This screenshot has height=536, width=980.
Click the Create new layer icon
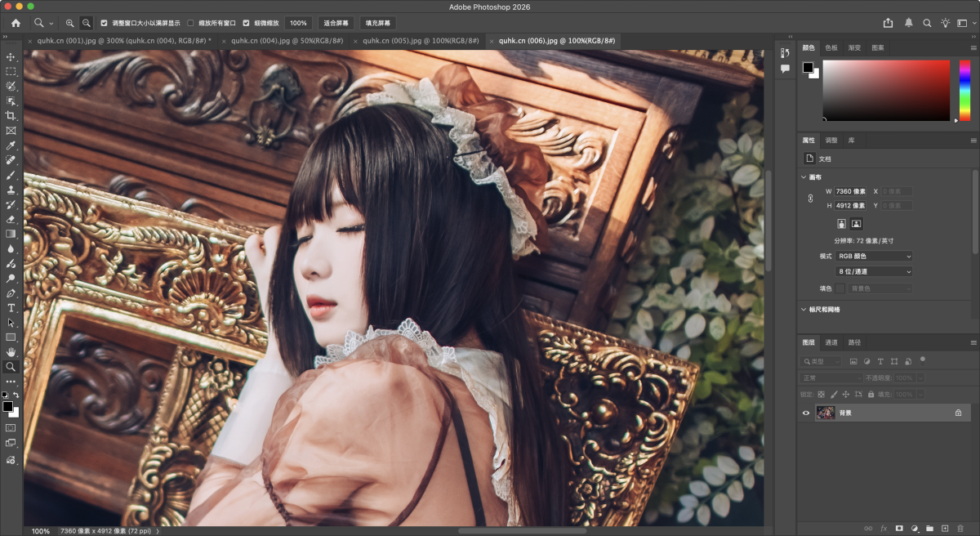pyautogui.click(x=944, y=529)
